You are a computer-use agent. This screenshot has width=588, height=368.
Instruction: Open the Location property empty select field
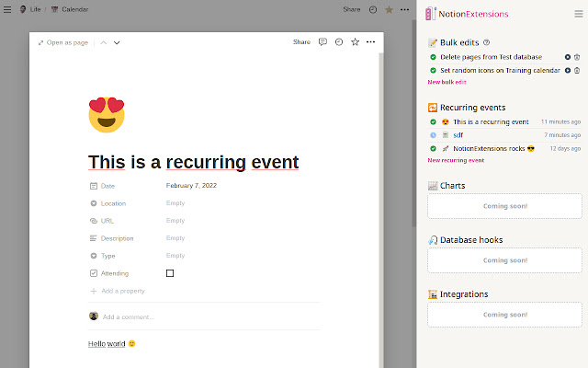tap(175, 203)
